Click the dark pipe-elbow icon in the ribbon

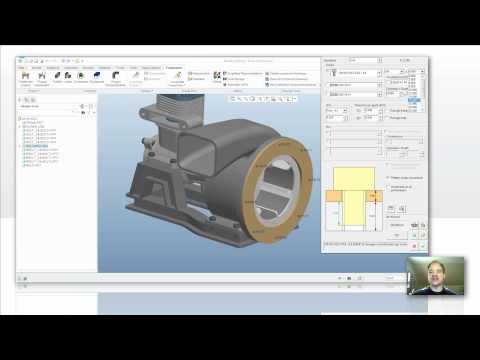(x=115, y=75)
